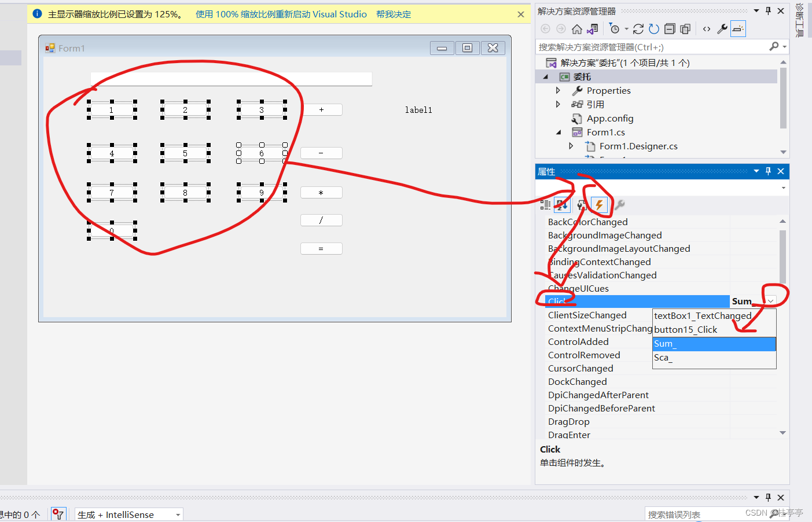Image resolution: width=812 pixels, height=522 pixels.
Task: Toggle Show All Files icon
Action: click(685, 29)
